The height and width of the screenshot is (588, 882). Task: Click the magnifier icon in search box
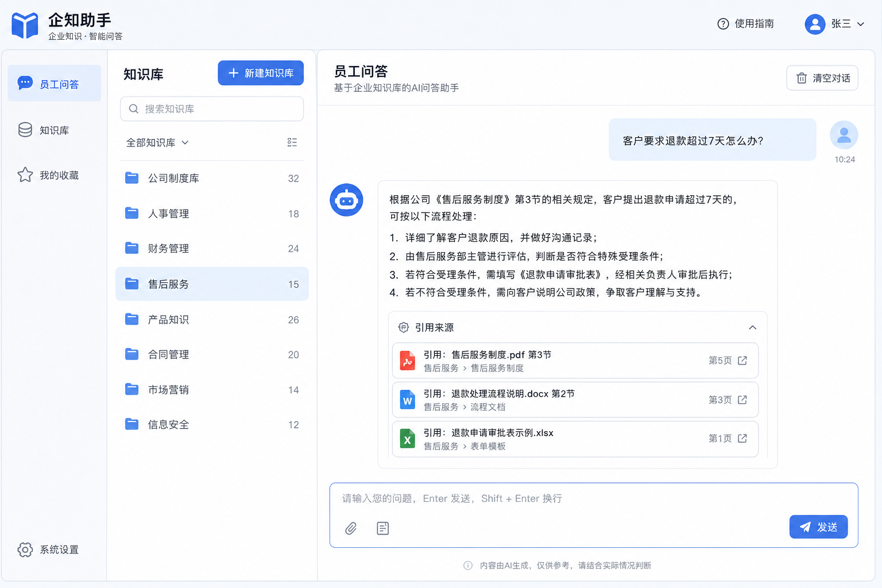134,109
